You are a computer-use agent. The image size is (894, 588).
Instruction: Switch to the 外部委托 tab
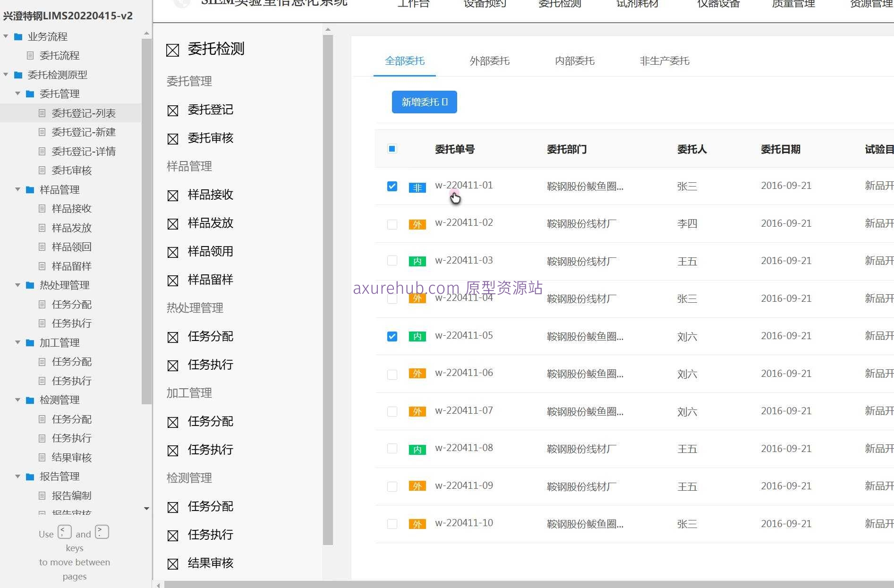click(x=489, y=60)
